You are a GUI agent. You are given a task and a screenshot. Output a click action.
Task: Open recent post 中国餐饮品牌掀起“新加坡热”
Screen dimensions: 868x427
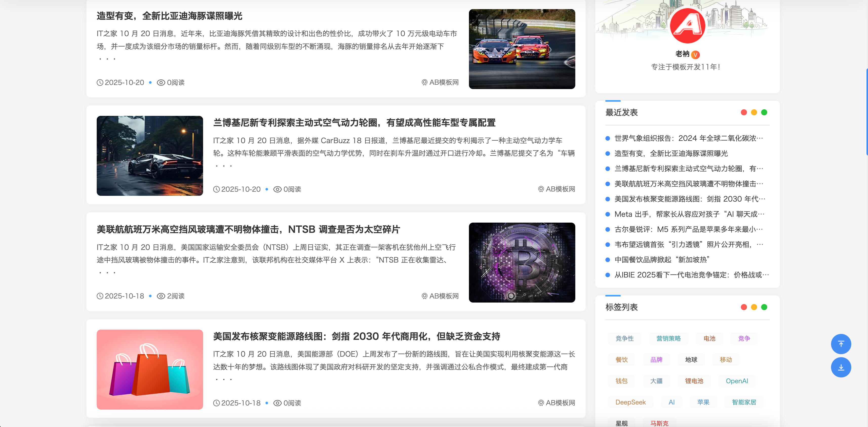pos(662,260)
